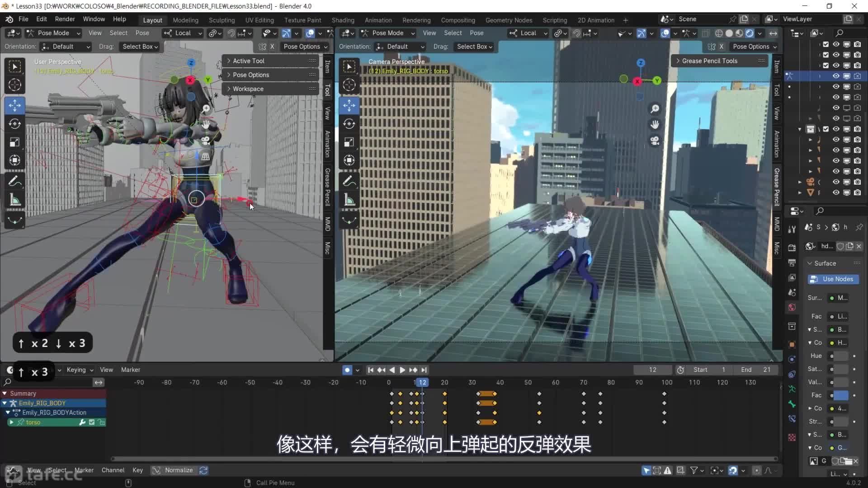This screenshot has height=488, width=868.
Task: Jump to the first frame
Action: (x=370, y=370)
